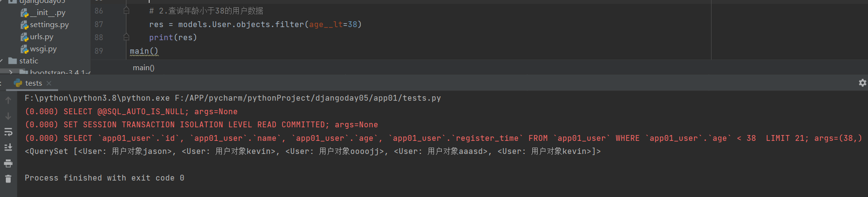The width and height of the screenshot is (868, 197).
Task: Toggle scroll to end of console output
Action: [x=8, y=147]
